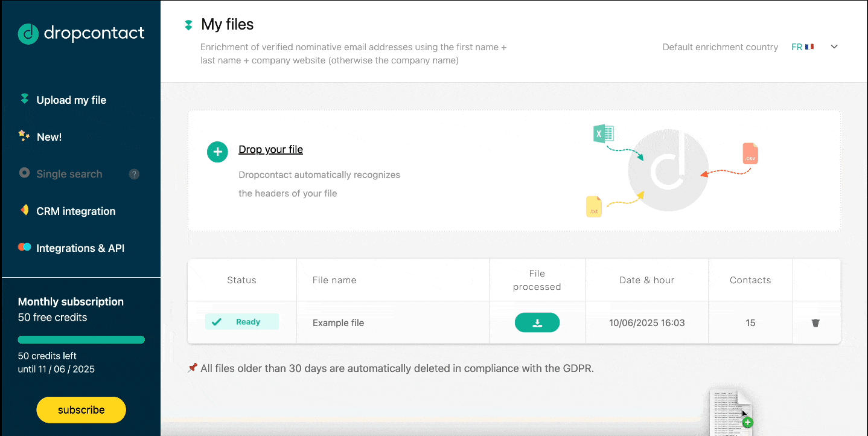Click the Ready status badge
868x436 pixels.
tap(241, 322)
